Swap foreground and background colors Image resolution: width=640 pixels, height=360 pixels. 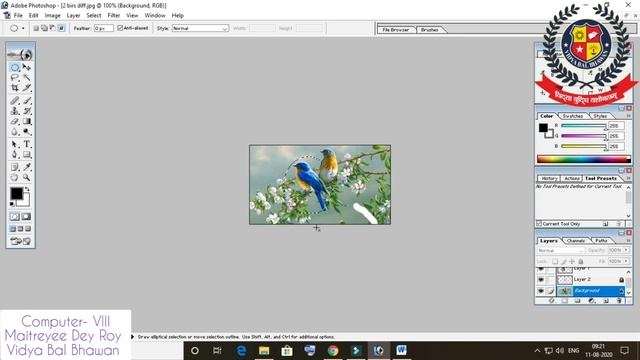[27, 189]
